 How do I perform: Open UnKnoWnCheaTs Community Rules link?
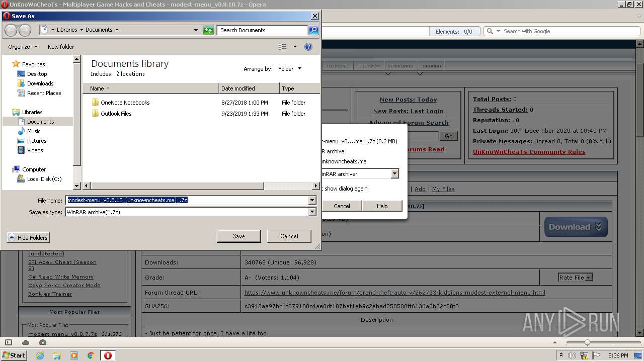(529, 152)
